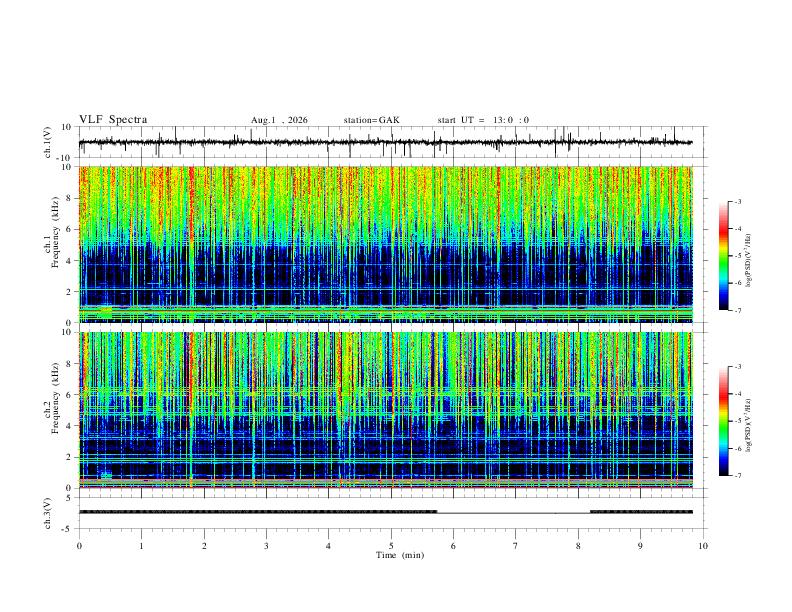Click the -7 value on lower color scale
Screen dimensions: 792x612
click(737, 475)
